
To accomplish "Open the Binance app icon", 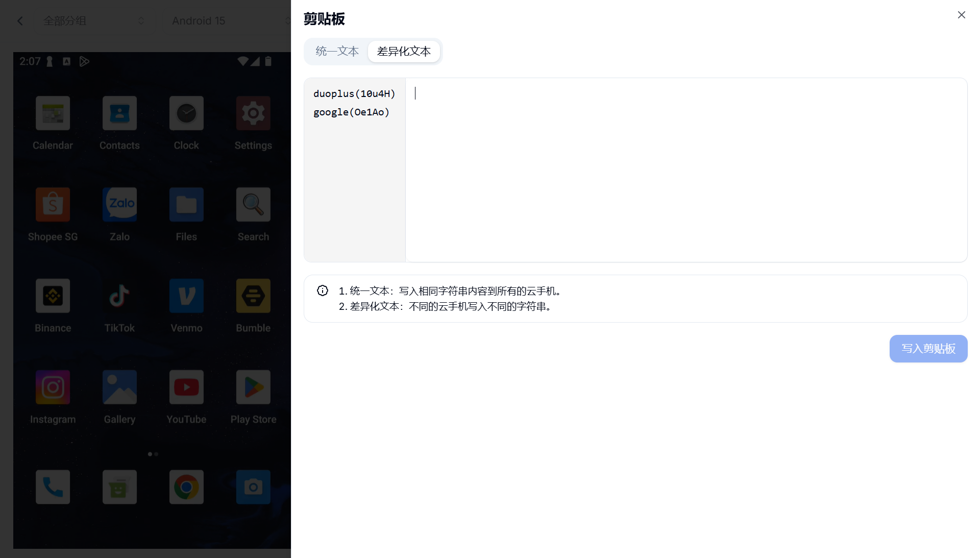I will pos(53,296).
